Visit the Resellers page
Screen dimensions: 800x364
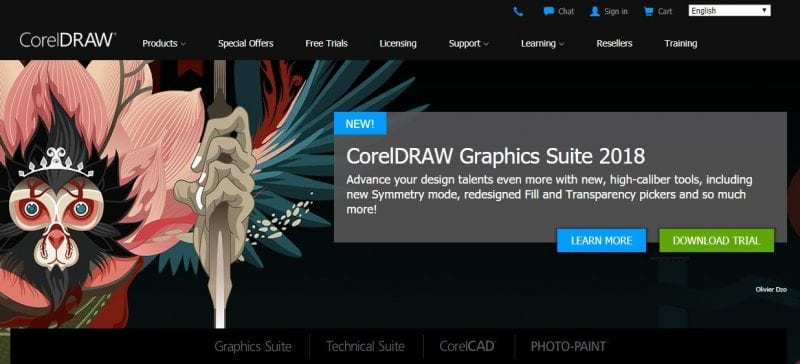[614, 43]
